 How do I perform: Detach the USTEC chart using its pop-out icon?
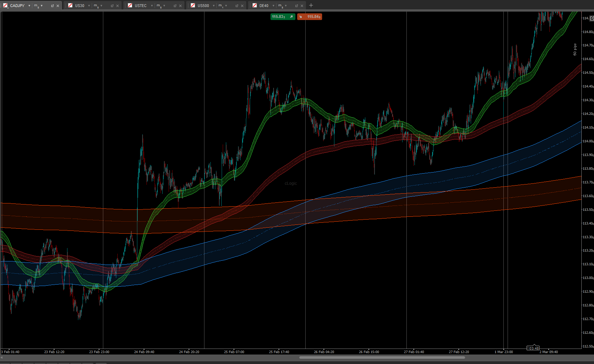point(175,5)
